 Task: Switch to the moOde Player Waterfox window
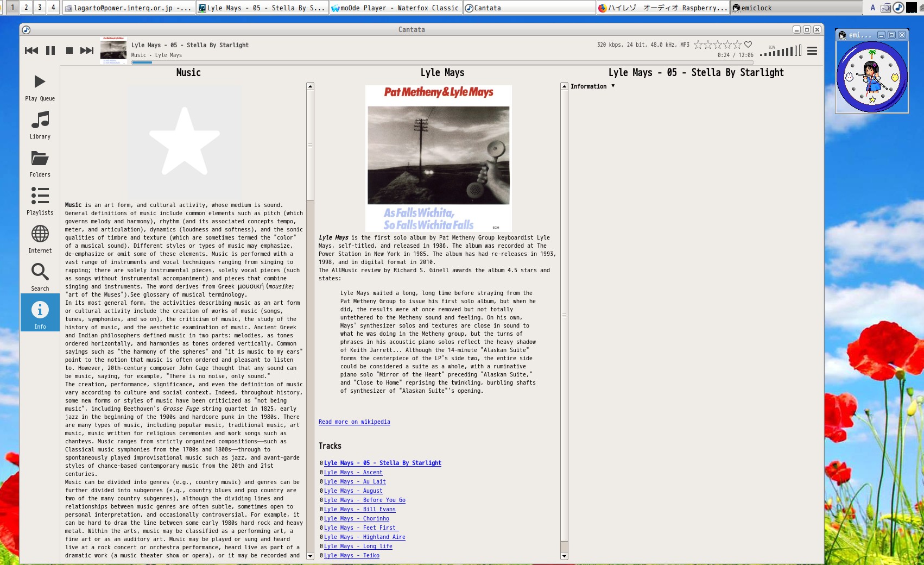[396, 8]
